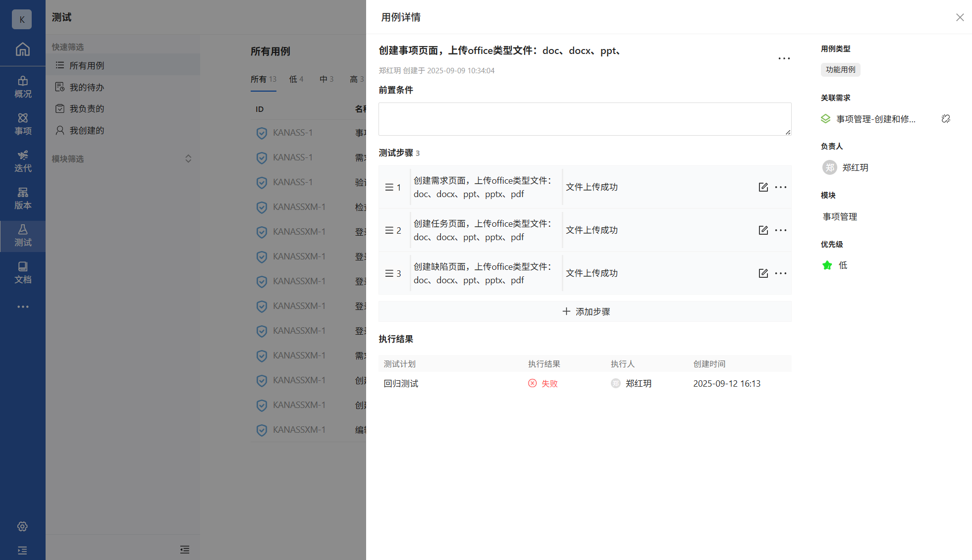Click the home icon in sidebar
972x560 pixels.
point(22,50)
